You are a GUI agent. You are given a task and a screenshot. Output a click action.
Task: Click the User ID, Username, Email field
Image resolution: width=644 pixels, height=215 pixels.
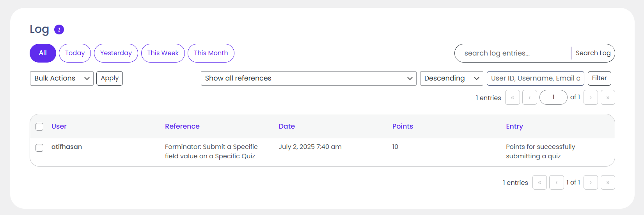535,78
